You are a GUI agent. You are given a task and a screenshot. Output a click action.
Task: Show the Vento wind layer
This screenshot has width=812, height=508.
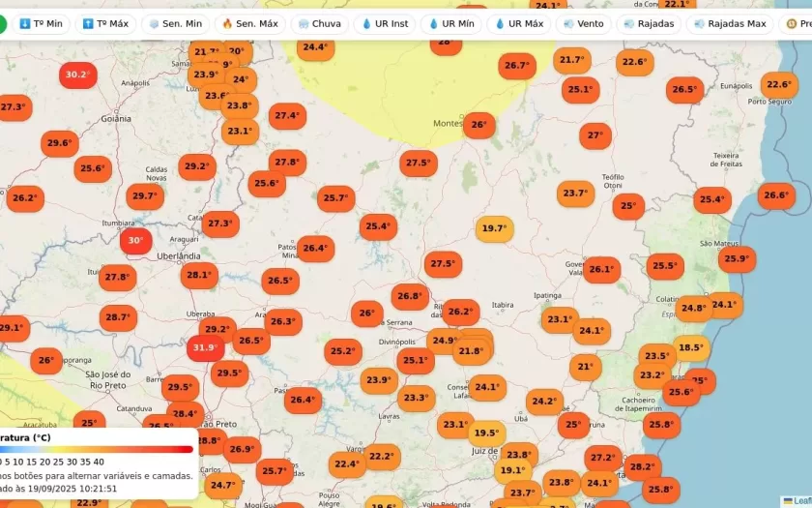coord(583,23)
